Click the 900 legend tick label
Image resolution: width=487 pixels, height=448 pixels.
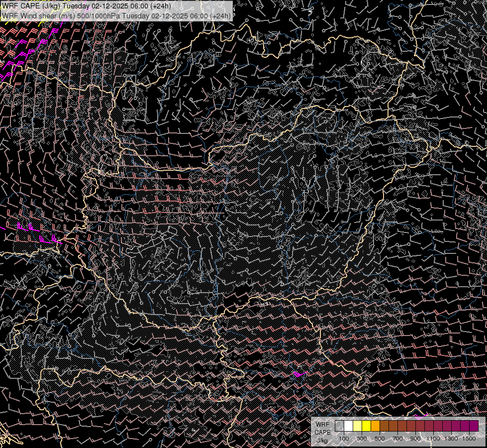[x=415, y=439]
